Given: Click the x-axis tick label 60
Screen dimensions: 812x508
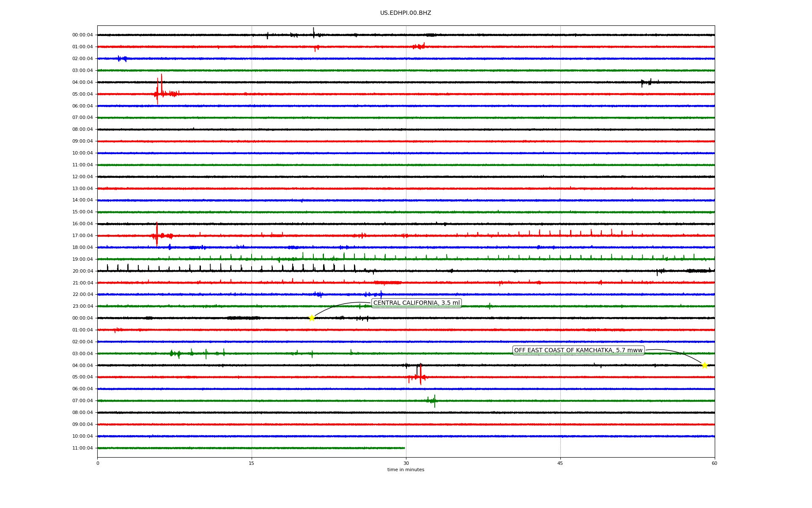Looking at the screenshot, I should click(714, 463).
